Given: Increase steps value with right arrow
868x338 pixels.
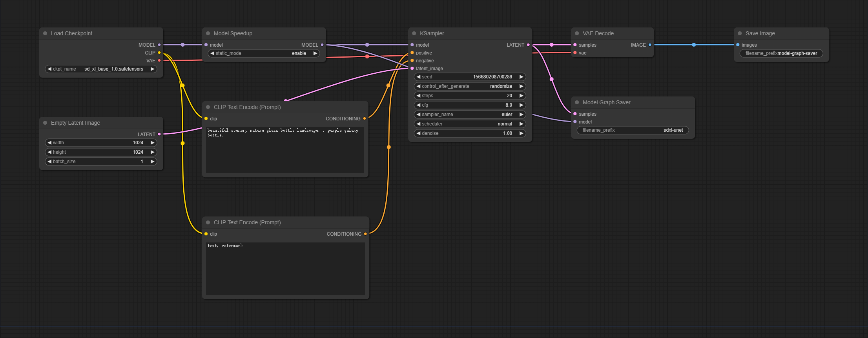Looking at the screenshot, I should 521,96.
